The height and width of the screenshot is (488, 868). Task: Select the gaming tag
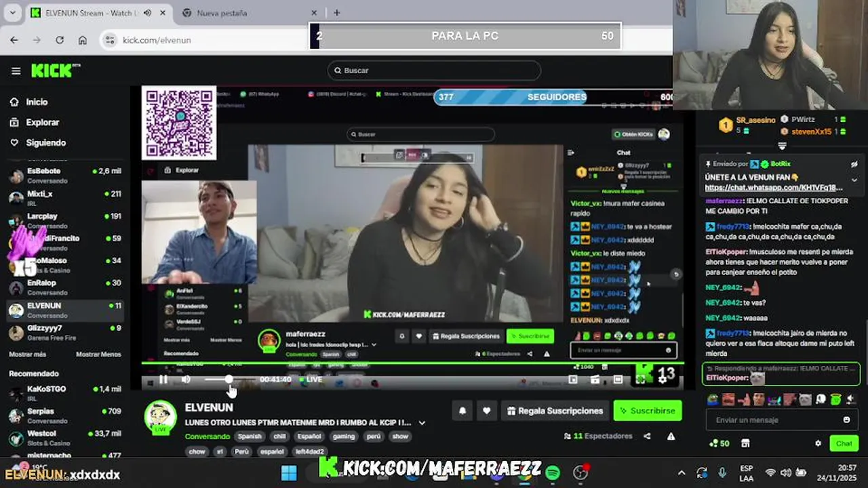(344, 436)
